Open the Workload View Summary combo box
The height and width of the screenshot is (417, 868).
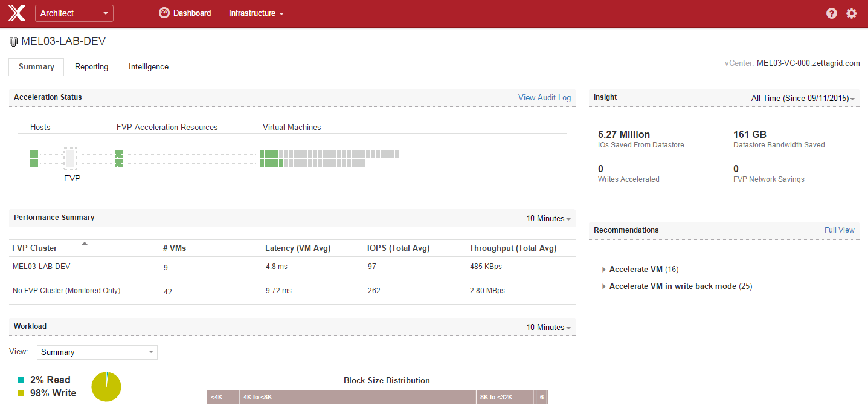tap(97, 352)
